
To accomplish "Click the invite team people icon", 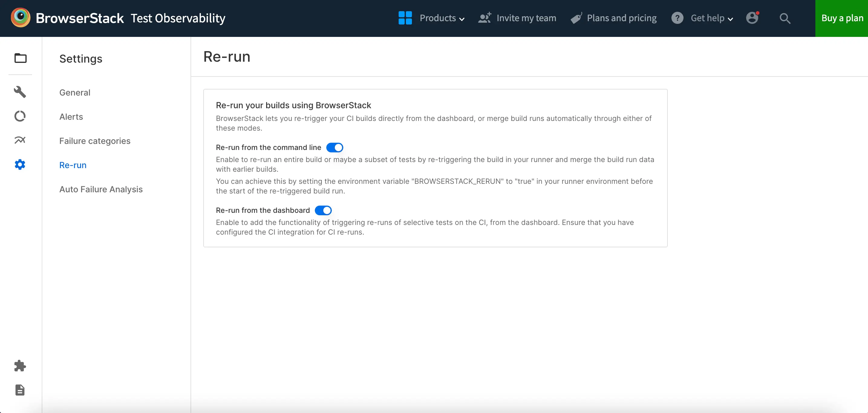I will point(485,18).
